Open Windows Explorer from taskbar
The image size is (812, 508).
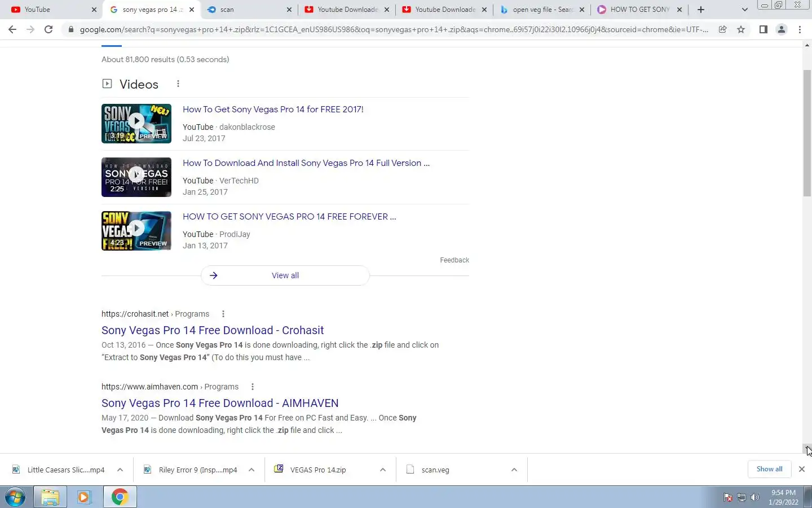(x=50, y=497)
